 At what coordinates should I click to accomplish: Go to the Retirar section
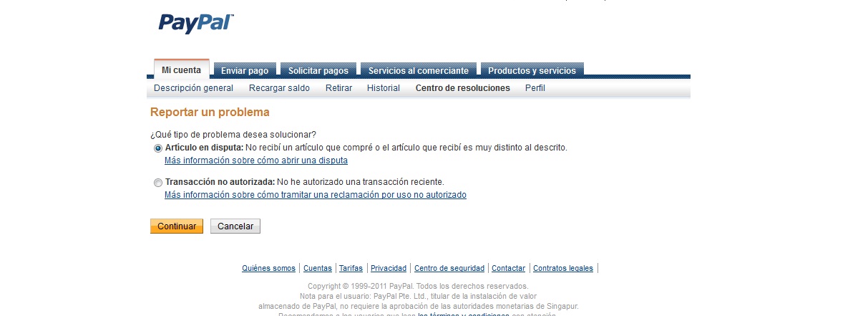[338, 88]
